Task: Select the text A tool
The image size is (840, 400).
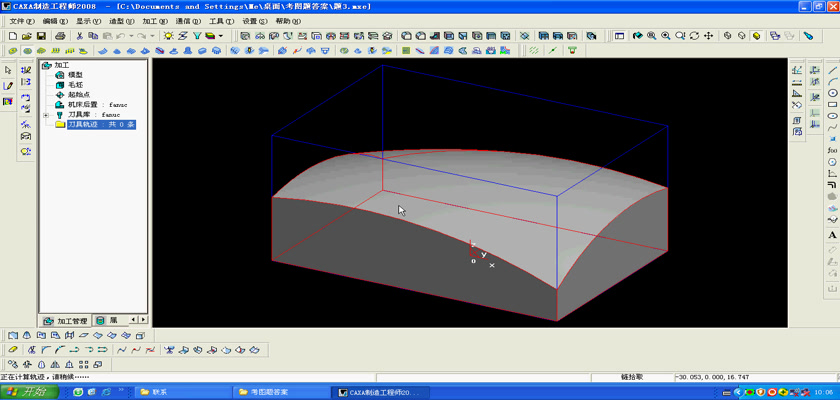Action: [x=832, y=235]
